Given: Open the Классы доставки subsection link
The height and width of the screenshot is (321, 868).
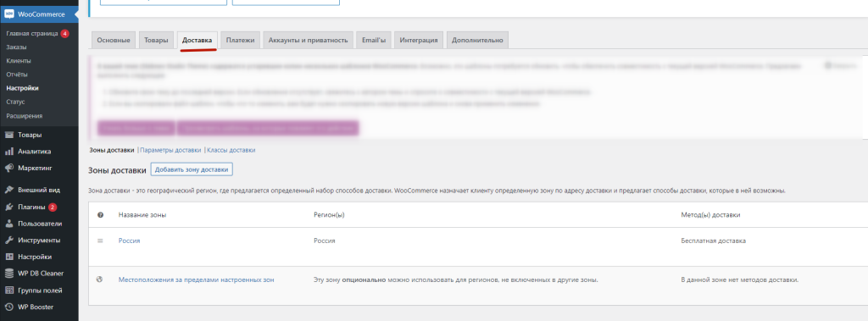Looking at the screenshot, I should coord(231,150).
